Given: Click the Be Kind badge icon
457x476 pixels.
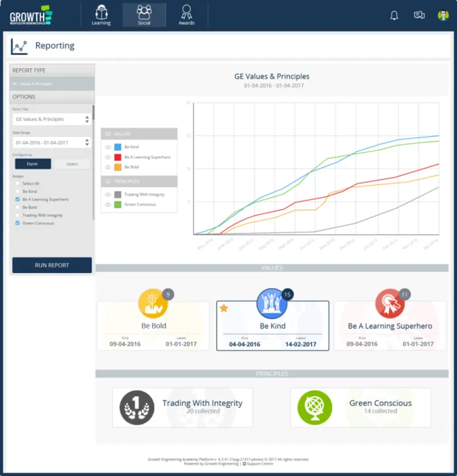Looking at the screenshot, I should (272, 303).
